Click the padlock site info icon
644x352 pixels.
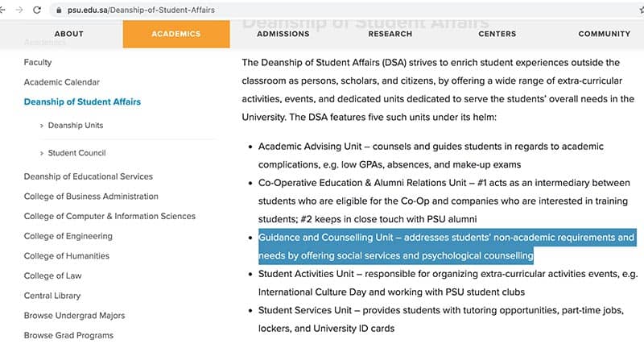pyautogui.click(x=59, y=10)
